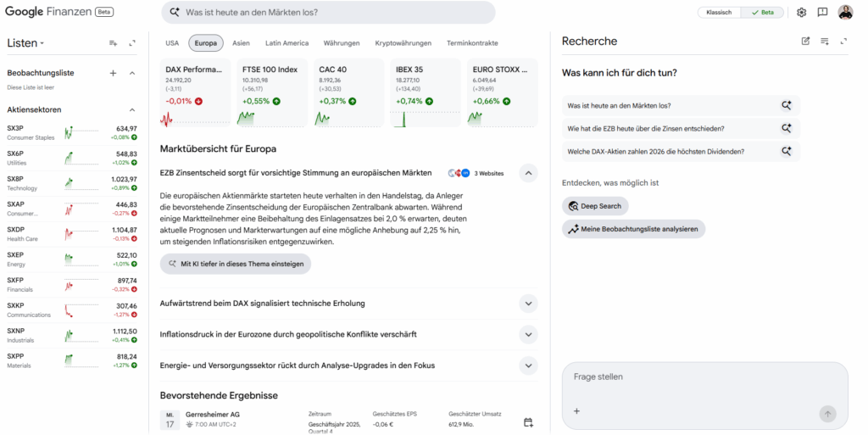Open the Gerresheimer AG link
868x435 pixels.
(213, 415)
